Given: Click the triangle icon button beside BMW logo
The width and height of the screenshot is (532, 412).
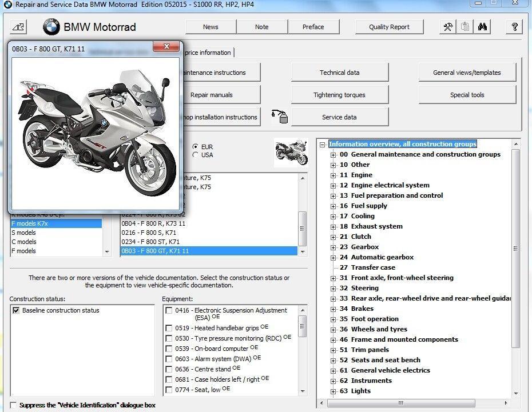Looking at the screenshot, I should click(x=18, y=27).
